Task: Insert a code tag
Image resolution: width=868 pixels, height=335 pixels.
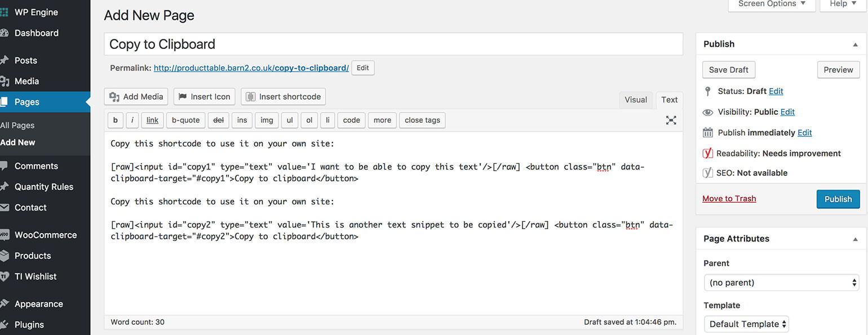Action: [x=351, y=120]
